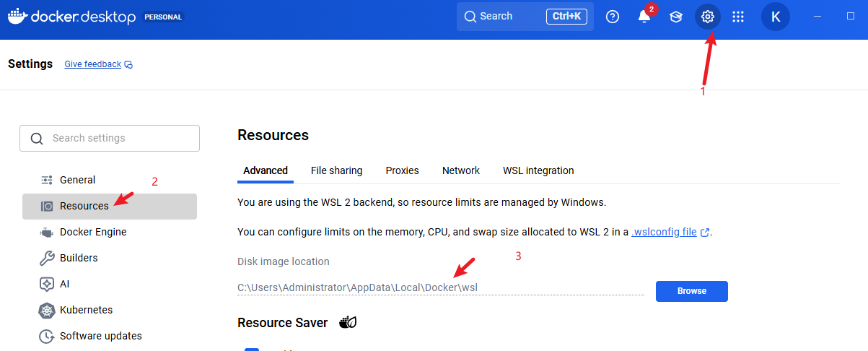Click the Browse button
The width and height of the screenshot is (868, 351).
tap(691, 291)
